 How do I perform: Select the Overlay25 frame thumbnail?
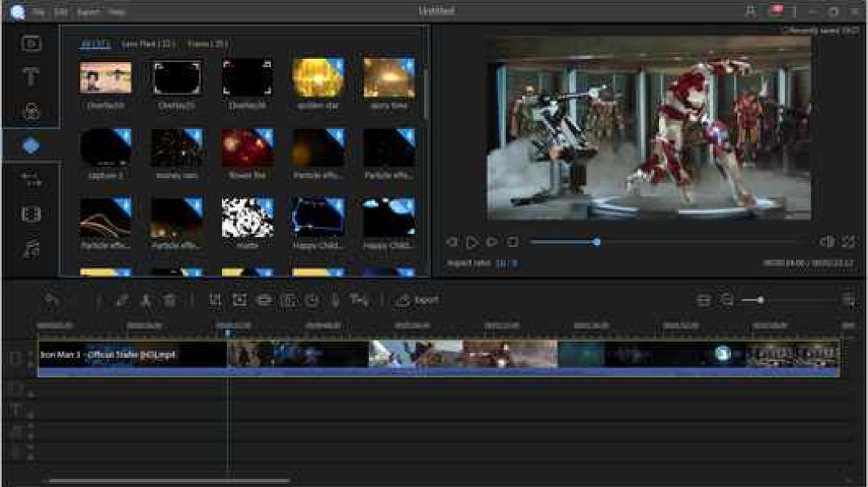tap(177, 77)
